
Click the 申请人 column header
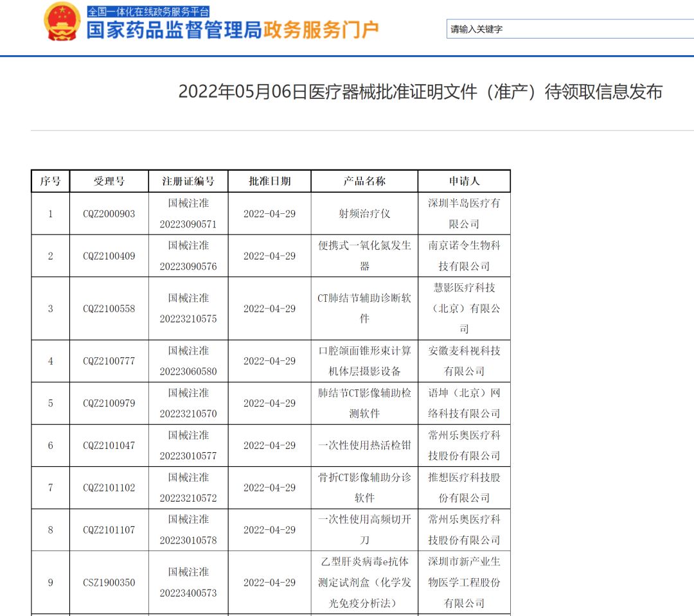[464, 181]
